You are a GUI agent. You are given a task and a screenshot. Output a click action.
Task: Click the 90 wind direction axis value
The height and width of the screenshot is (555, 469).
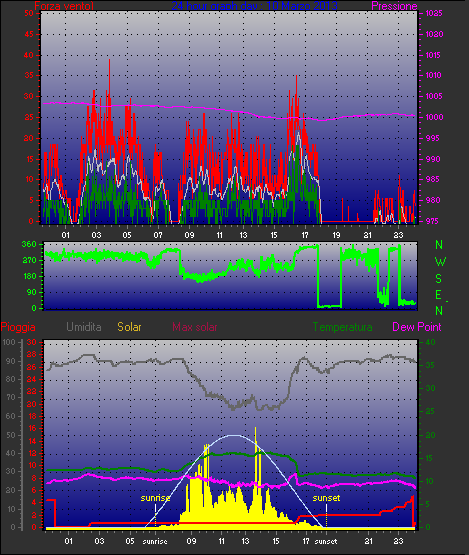coord(31,292)
